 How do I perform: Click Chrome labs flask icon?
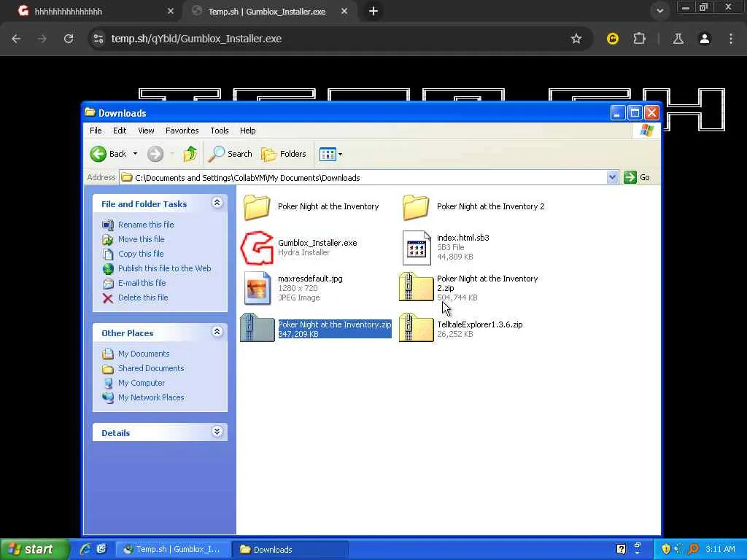[678, 39]
